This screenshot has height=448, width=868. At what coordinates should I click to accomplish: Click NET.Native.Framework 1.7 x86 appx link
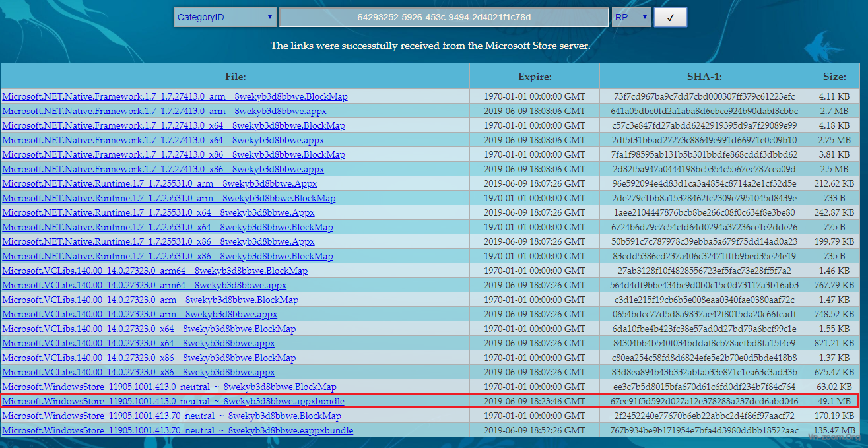(163, 169)
